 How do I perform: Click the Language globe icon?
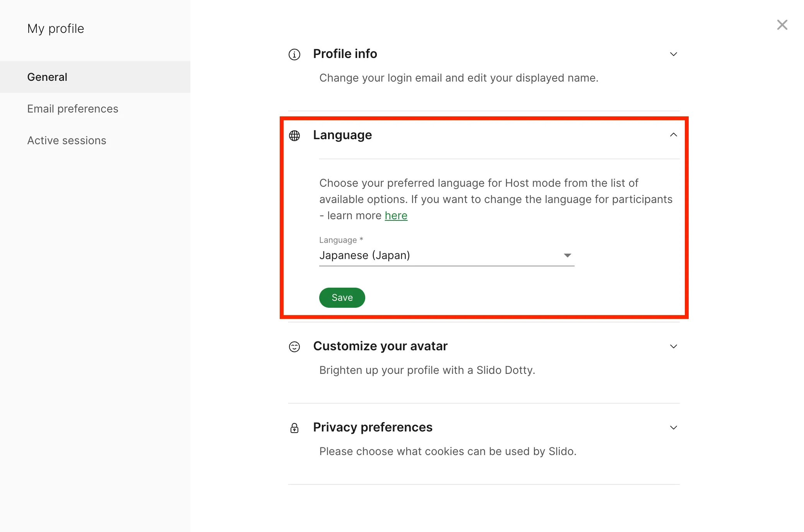click(x=294, y=136)
